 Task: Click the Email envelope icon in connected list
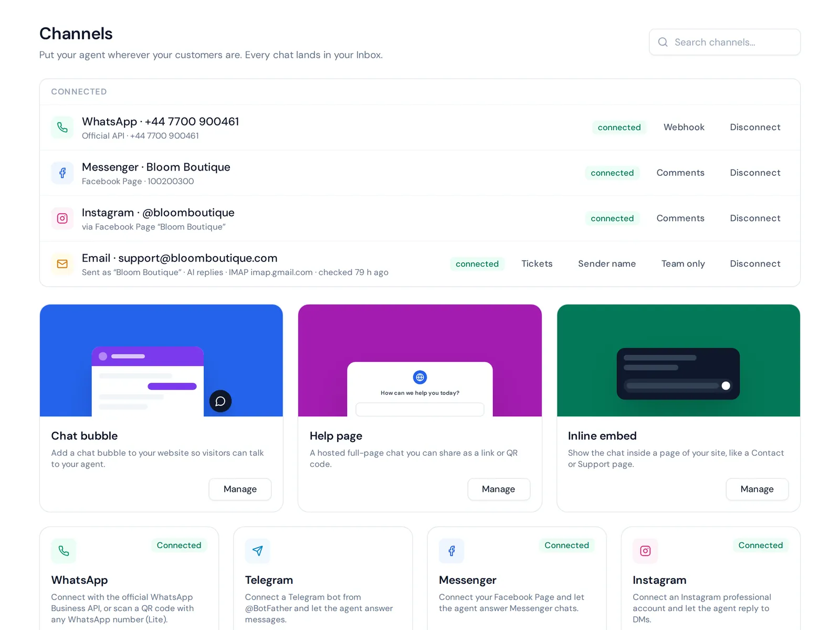click(x=62, y=264)
